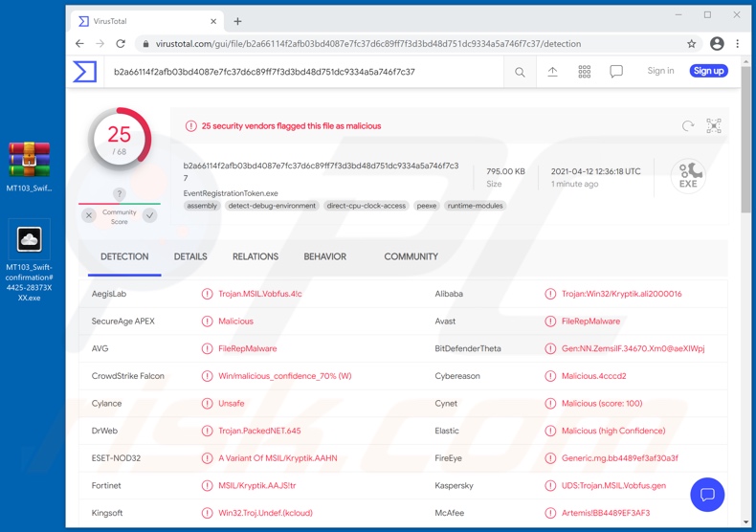Viewport: 756px width, 532px height.
Task: Click the runtime-modules tag
Action: [475, 206]
